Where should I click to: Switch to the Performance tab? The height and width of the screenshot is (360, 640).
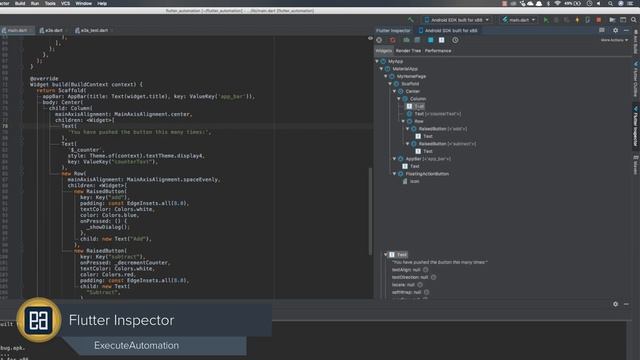[x=438, y=51]
